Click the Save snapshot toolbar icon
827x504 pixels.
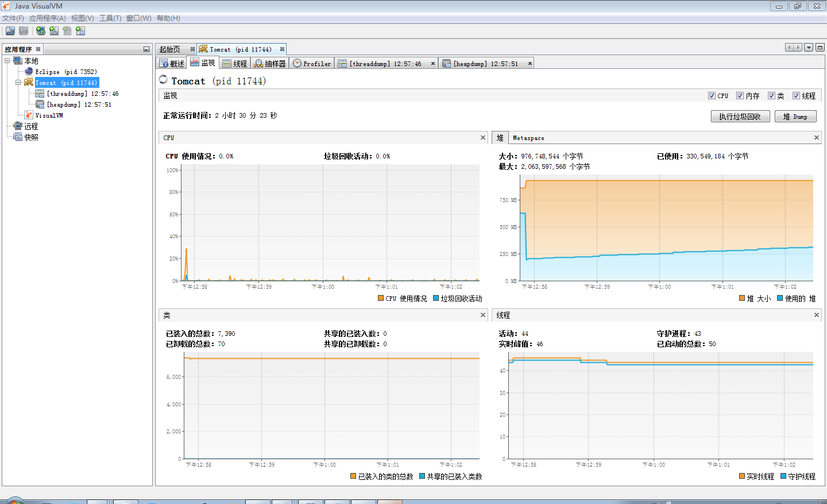tap(24, 30)
